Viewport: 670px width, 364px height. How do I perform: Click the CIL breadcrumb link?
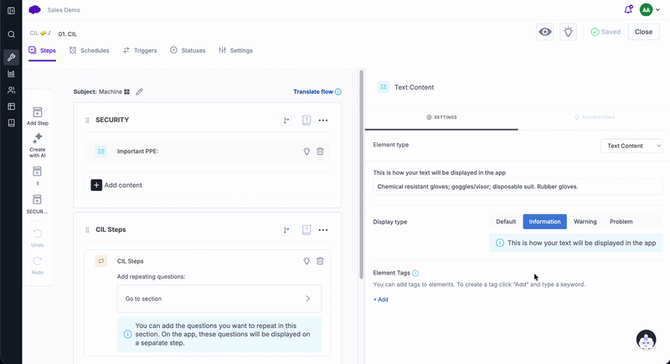pyautogui.click(x=38, y=33)
